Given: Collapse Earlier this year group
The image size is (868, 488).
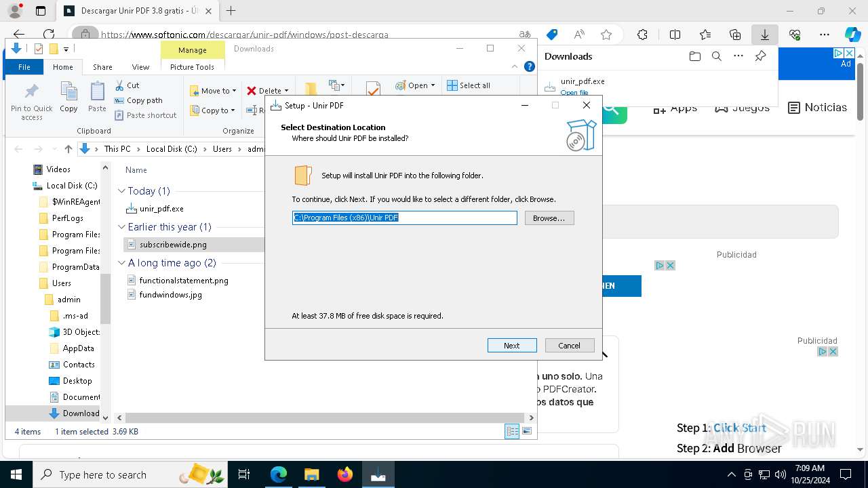Looking at the screenshot, I should click(x=122, y=227).
